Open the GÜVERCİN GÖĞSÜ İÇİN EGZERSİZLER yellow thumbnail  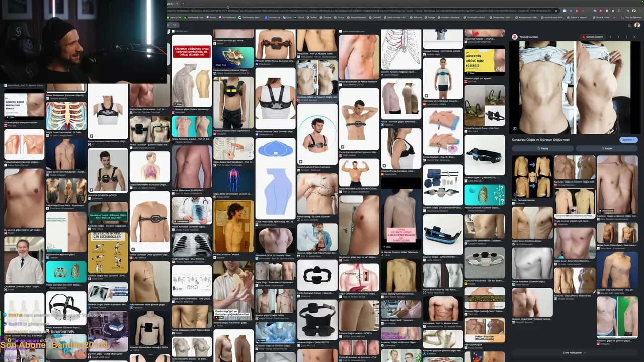(x=108, y=252)
